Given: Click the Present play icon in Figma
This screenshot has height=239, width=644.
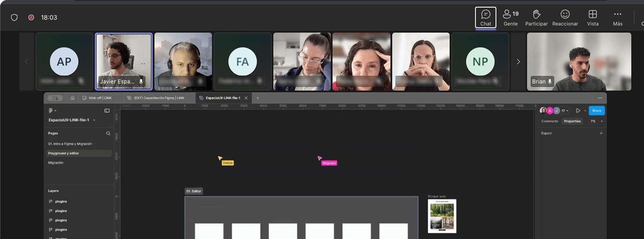Looking at the screenshot, I should point(578,110).
